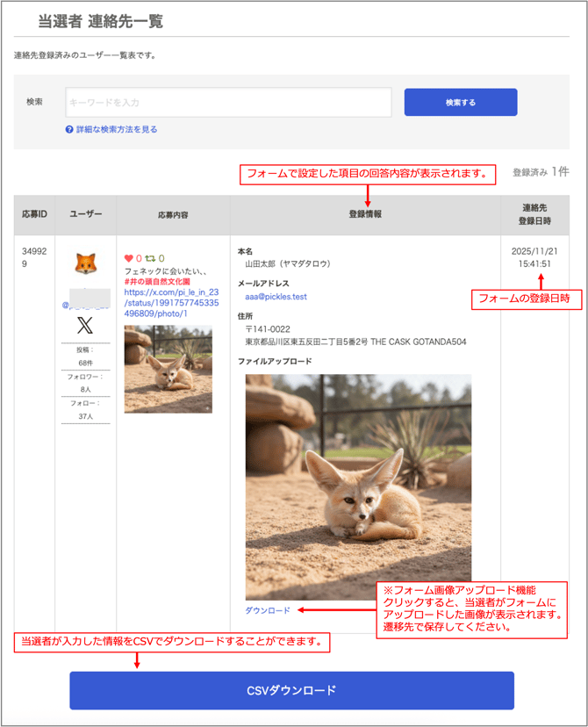
Task: Click the red heart like icon
Action: (x=129, y=259)
